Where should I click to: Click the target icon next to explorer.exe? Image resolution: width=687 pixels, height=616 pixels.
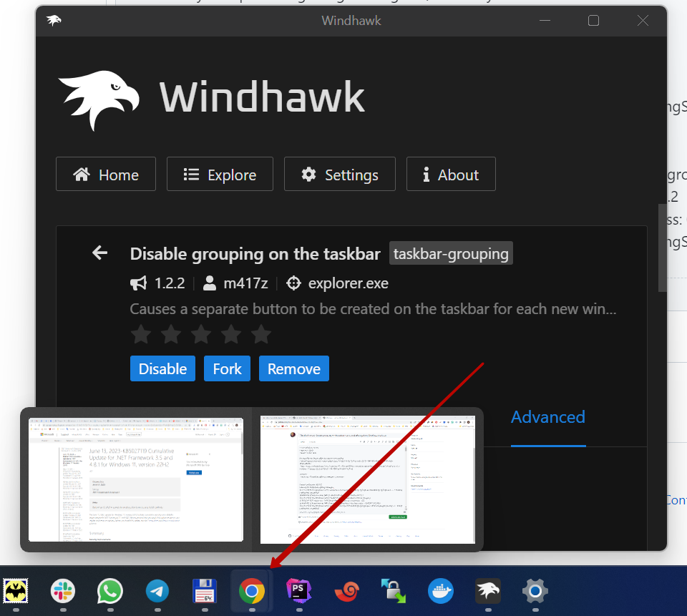click(x=293, y=283)
